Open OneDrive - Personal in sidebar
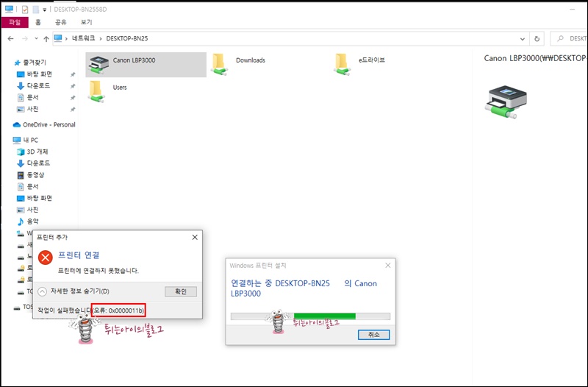 [x=44, y=124]
